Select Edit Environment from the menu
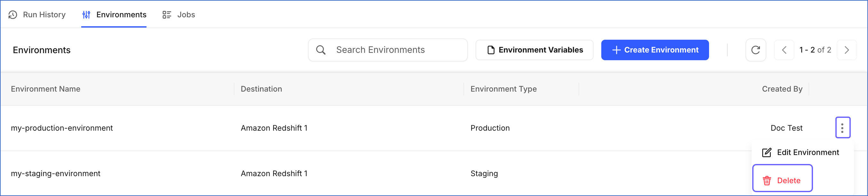 click(801, 152)
